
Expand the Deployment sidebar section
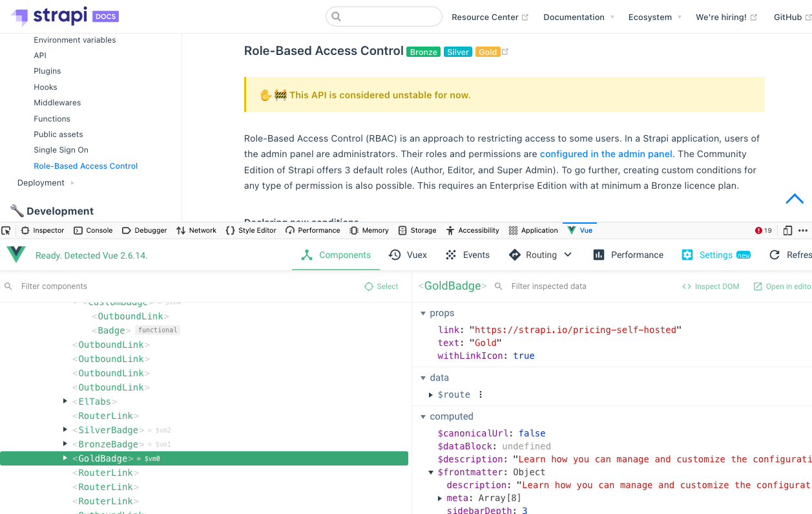point(46,183)
